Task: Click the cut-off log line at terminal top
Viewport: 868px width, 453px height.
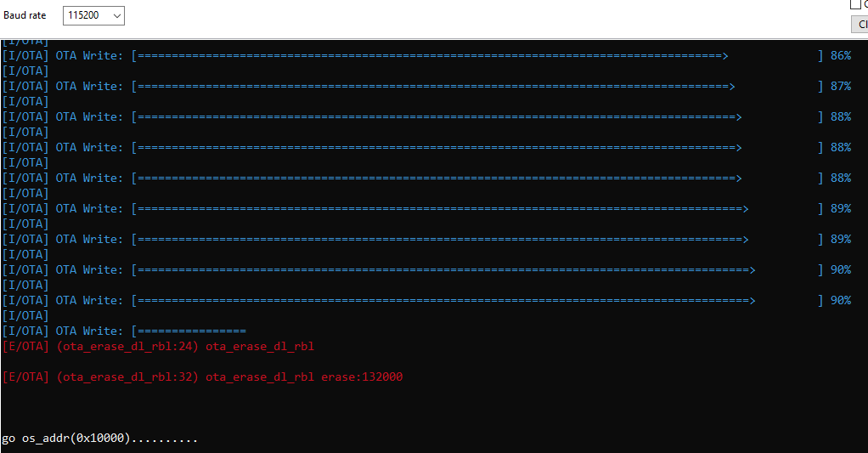Action: click(25, 42)
